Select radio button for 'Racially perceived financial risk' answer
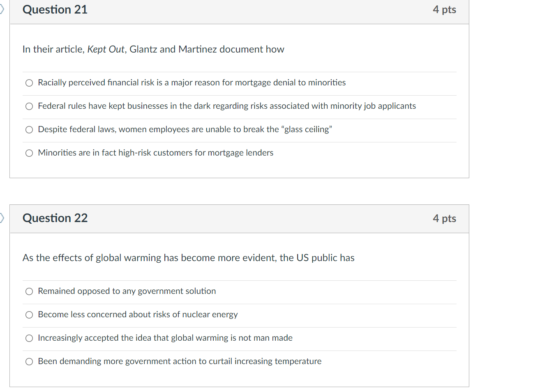Viewport: 556px width, 392px height. coord(29,83)
